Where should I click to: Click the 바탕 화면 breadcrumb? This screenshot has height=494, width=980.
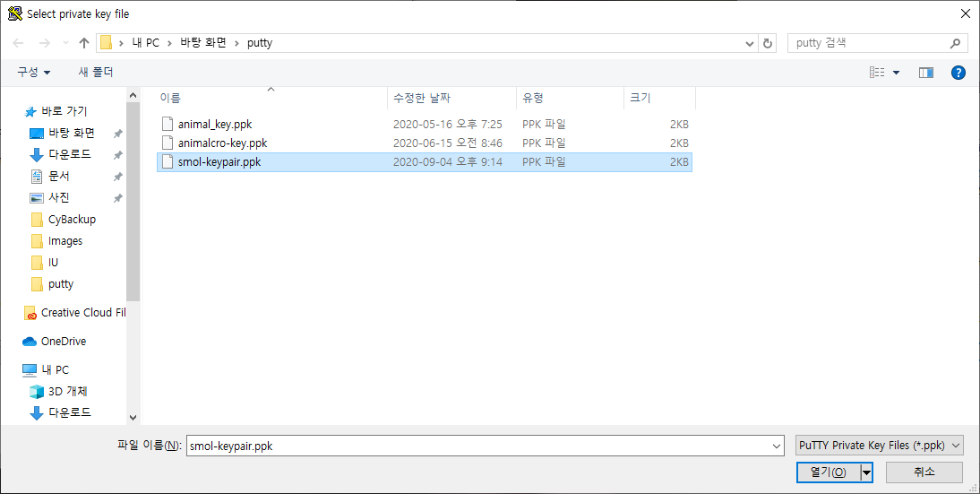point(203,43)
